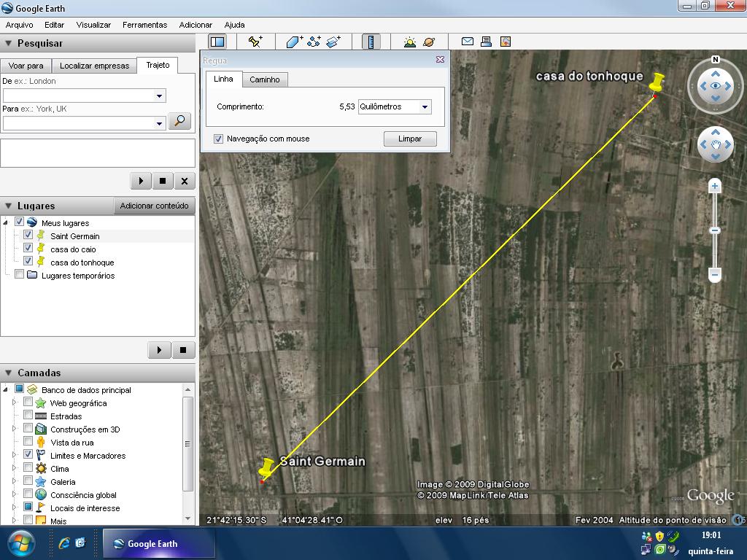This screenshot has width=747, height=560.
Task: Open the Quilômetros units dropdown
Action: 425,106
